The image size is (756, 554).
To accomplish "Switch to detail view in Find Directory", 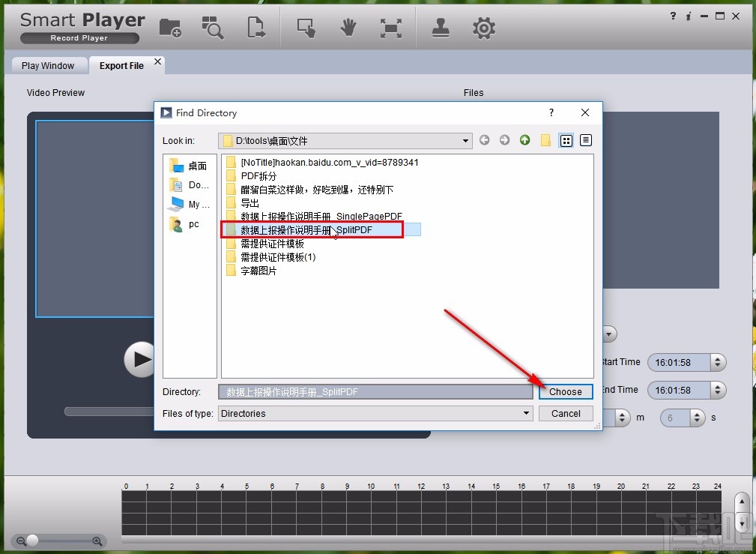I will click(x=585, y=140).
